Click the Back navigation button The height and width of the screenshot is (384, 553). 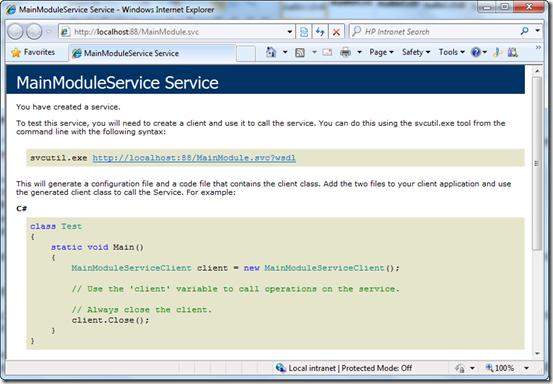click(x=15, y=32)
